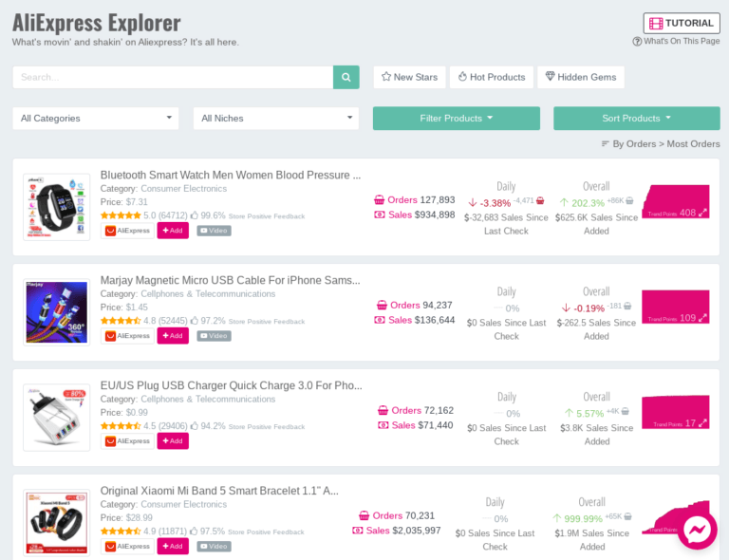Add Marjay Magnetic Cable with +Add
The width and height of the screenshot is (729, 560).
pyautogui.click(x=173, y=336)
